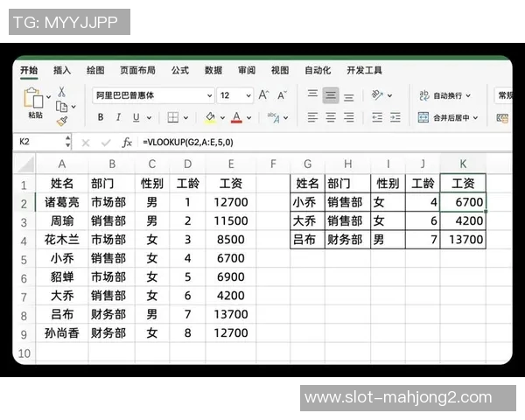The height and width of the screenshot is (420, 525).
Task: Toggle Wrap Text (自动换行)
Action: pyautogui.click(x=444, y=95)
